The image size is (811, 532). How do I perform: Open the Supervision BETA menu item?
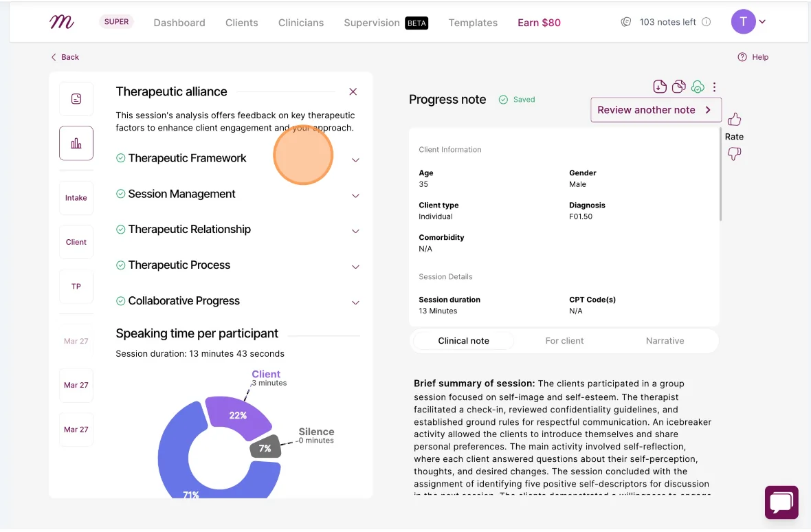pos(386,23)
